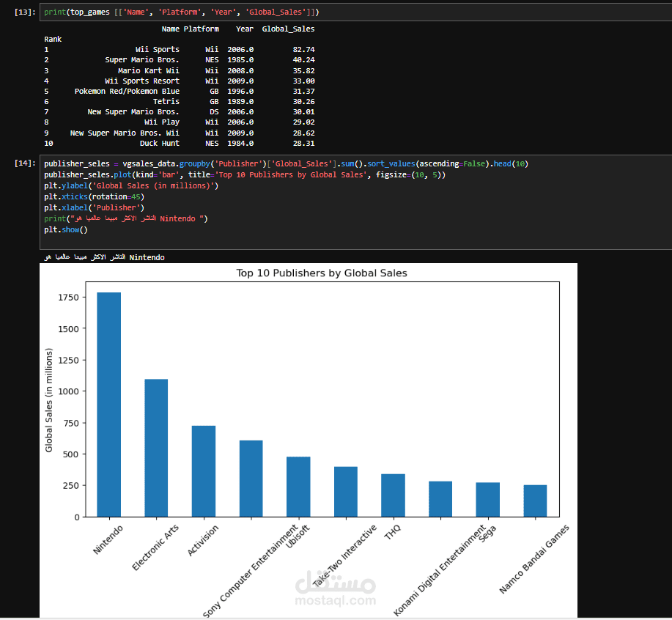The image size is (672, 620).
Task: Click the 'Year' column header
Action: click(x=244, y=29)
